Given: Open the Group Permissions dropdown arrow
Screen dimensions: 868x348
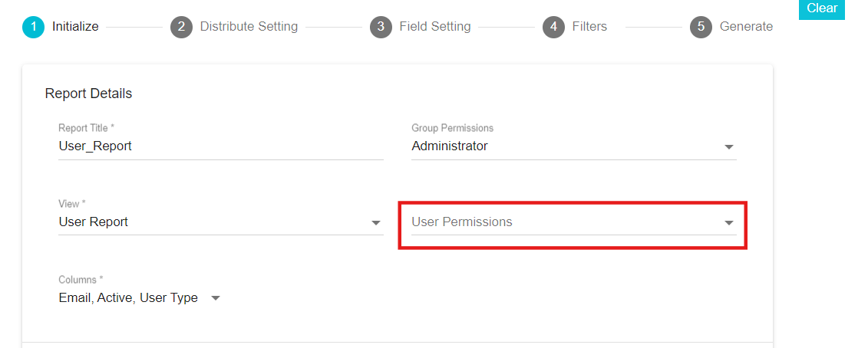Looking at the screenshot, I should pyautogui.click(x=729, y=147).
